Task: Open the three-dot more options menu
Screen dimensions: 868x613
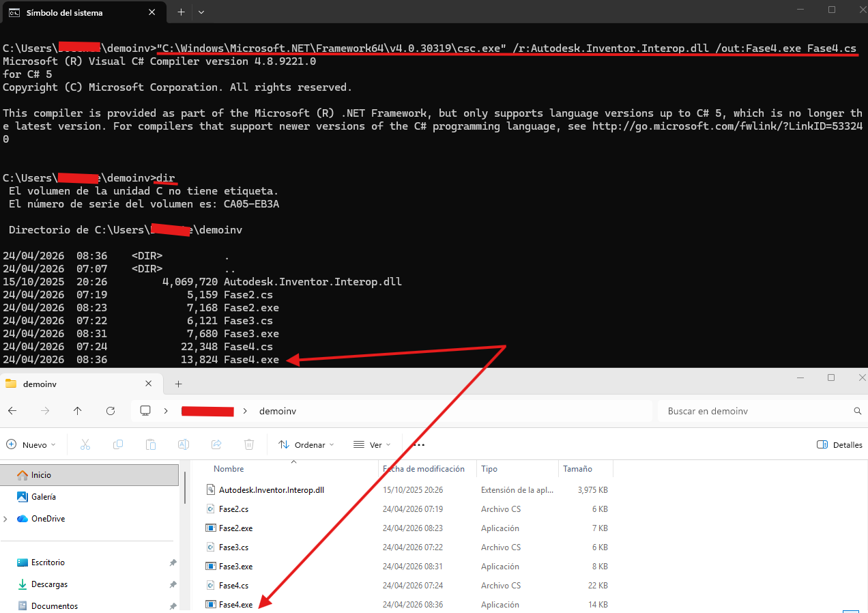Action: [x=419, y=444]
